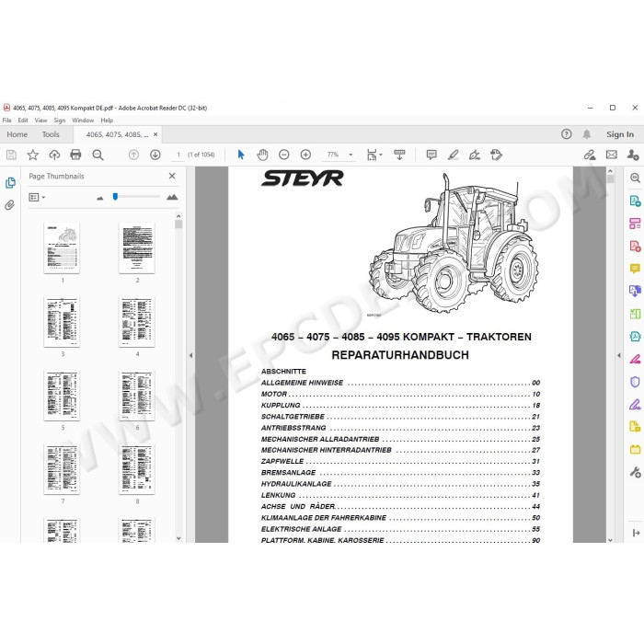The height and width of the screenshot is (644, 644).
Task: Expand right pane arrow at bottom
Action: click(x=637, y=533)
